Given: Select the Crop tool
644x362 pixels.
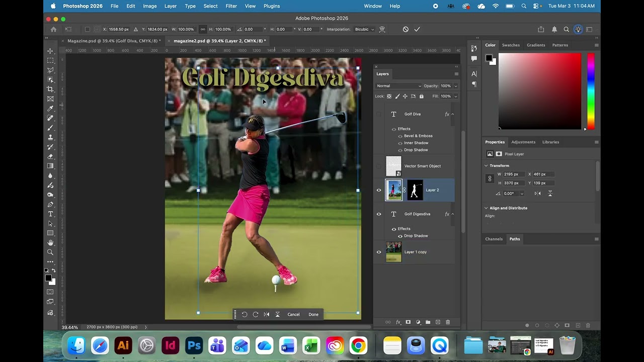Looking at the screenshot, I should (50, 89).
